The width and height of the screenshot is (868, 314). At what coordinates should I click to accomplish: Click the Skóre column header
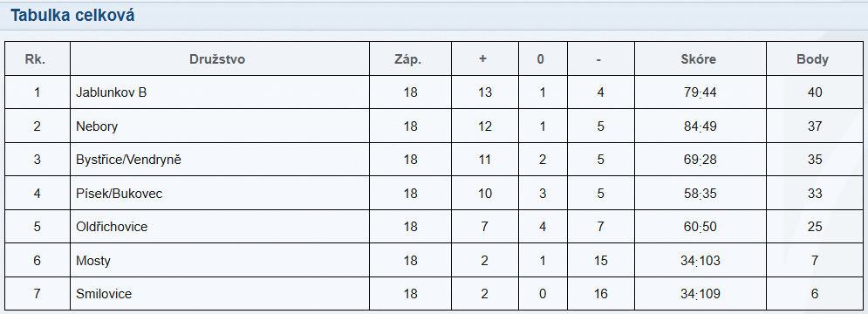click(699, 59)
